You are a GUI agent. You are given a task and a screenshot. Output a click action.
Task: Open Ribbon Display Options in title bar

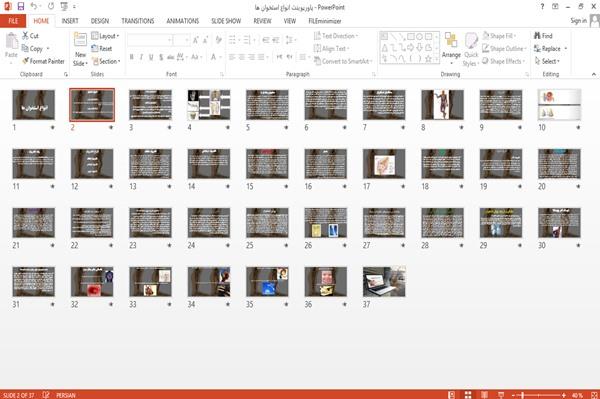(x=555, y=7)
